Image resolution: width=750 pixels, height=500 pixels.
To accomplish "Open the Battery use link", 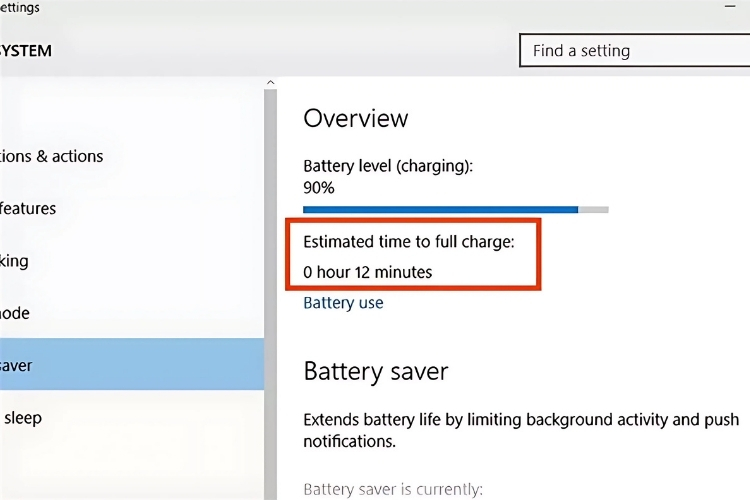I will [343, 303].
